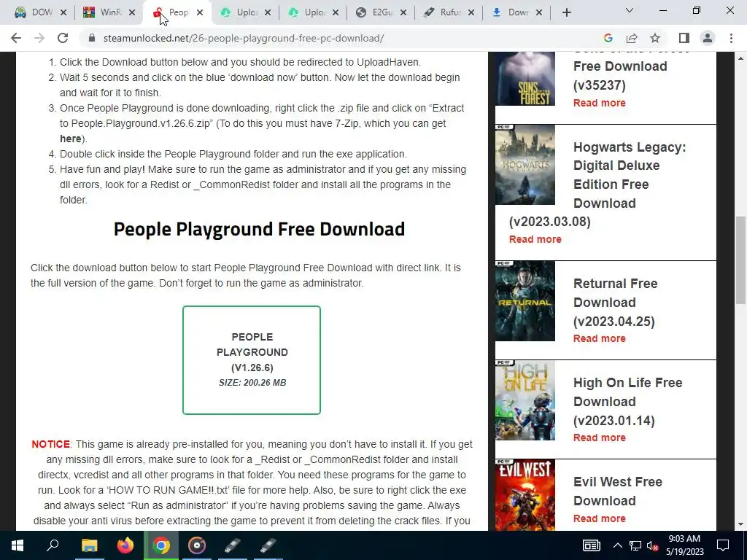The width and height of the screenshot is (747, 560).
Task: Click Chrome taskbar icon
Action: [x=161, y=545]
